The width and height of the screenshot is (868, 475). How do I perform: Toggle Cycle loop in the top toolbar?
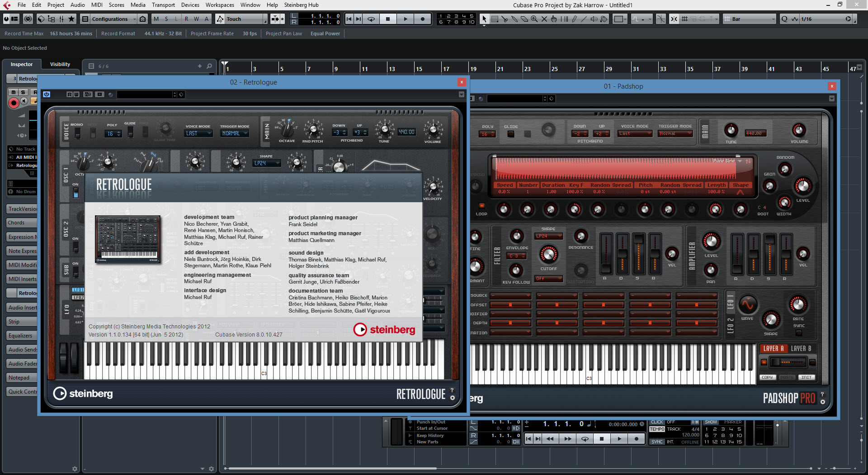371,19
